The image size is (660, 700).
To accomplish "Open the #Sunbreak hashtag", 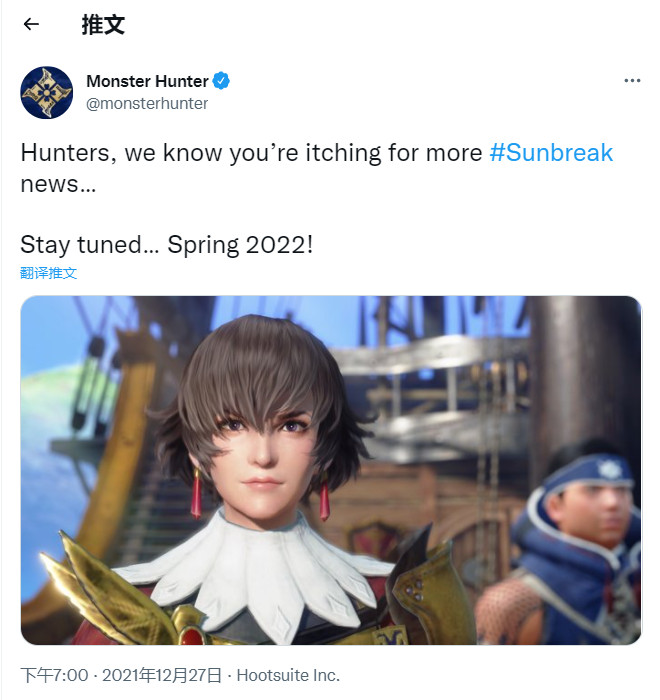I will tap(551, 153).
